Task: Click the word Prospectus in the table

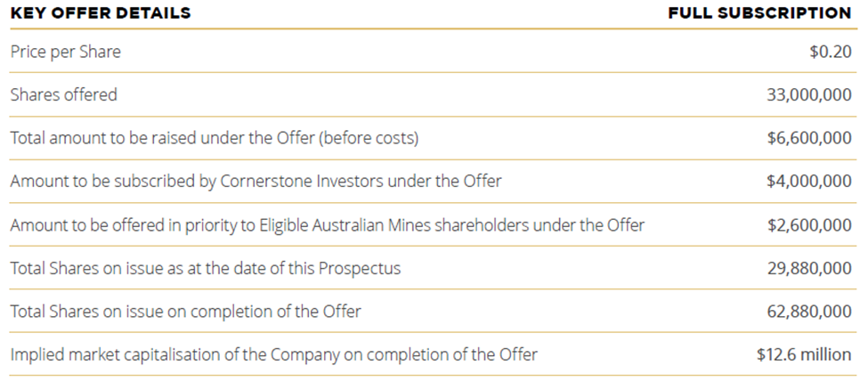Action: (x=360, y=269)
